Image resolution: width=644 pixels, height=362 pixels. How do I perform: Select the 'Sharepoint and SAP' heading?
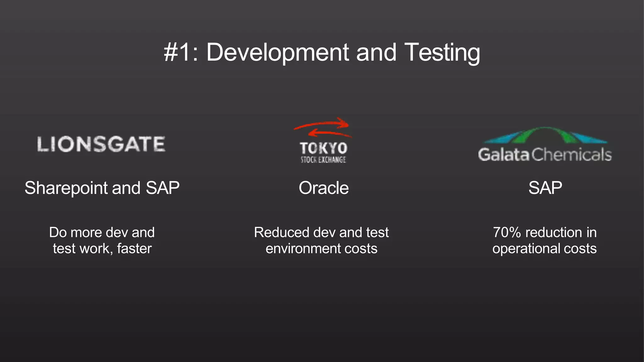[x=102, y=188]
